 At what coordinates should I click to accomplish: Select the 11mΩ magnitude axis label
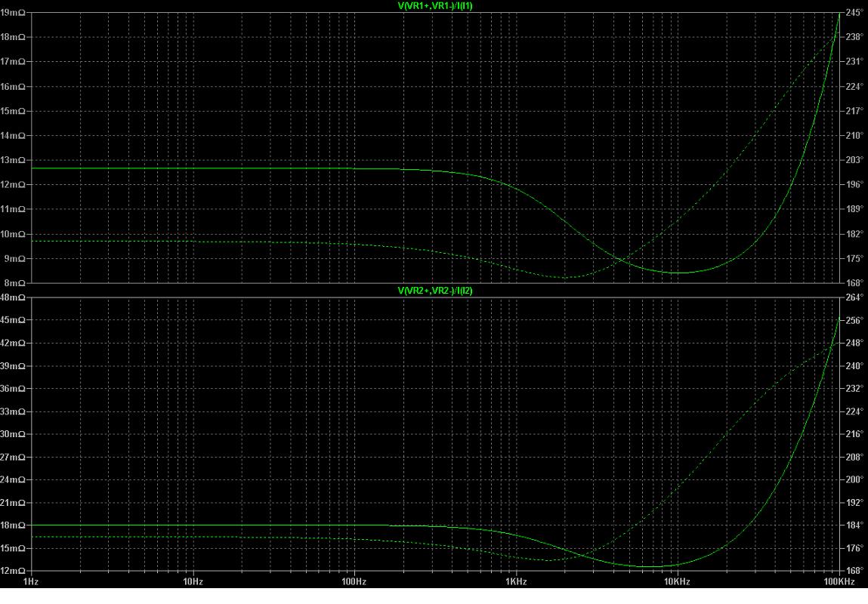click(x=13, y=209)
